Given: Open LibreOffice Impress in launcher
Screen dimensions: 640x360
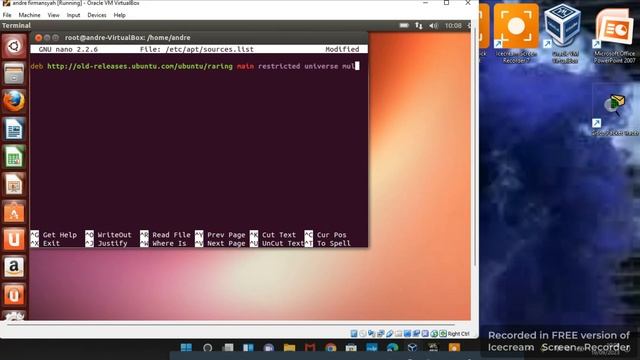Looking at the screenshot, I should (x=14, y=184).
